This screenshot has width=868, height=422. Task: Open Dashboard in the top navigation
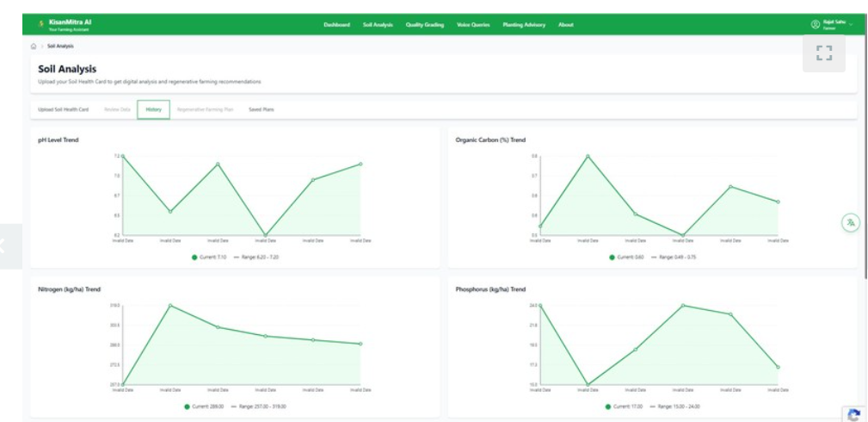[336, 25]
